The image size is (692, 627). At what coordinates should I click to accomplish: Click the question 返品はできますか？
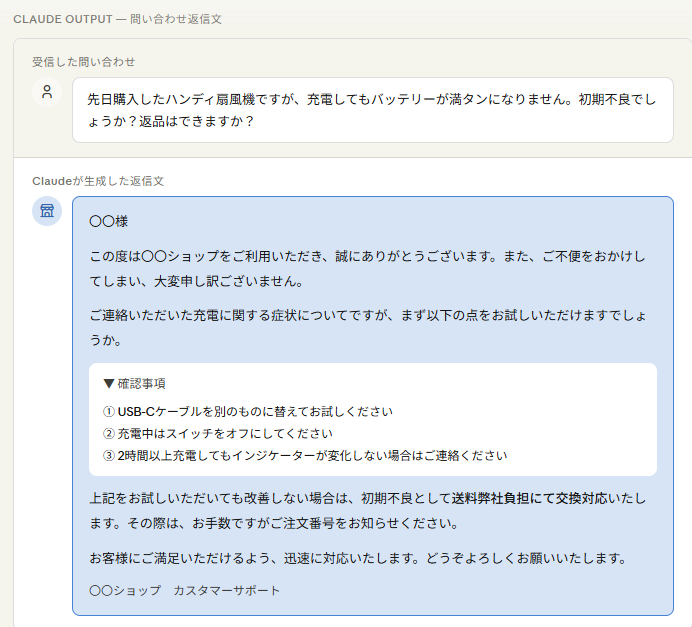tap(197, 121)
